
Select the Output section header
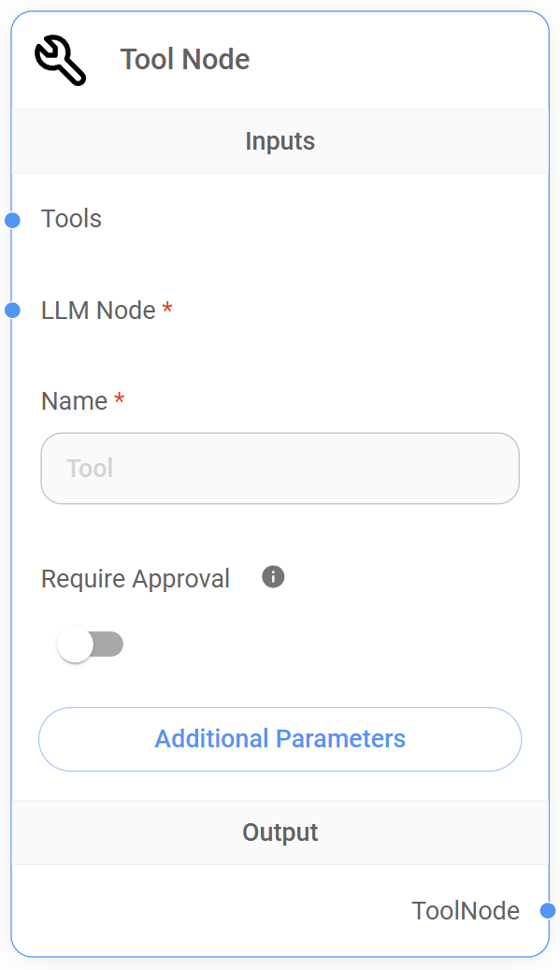pyautogui.click(x=280, y=832)
